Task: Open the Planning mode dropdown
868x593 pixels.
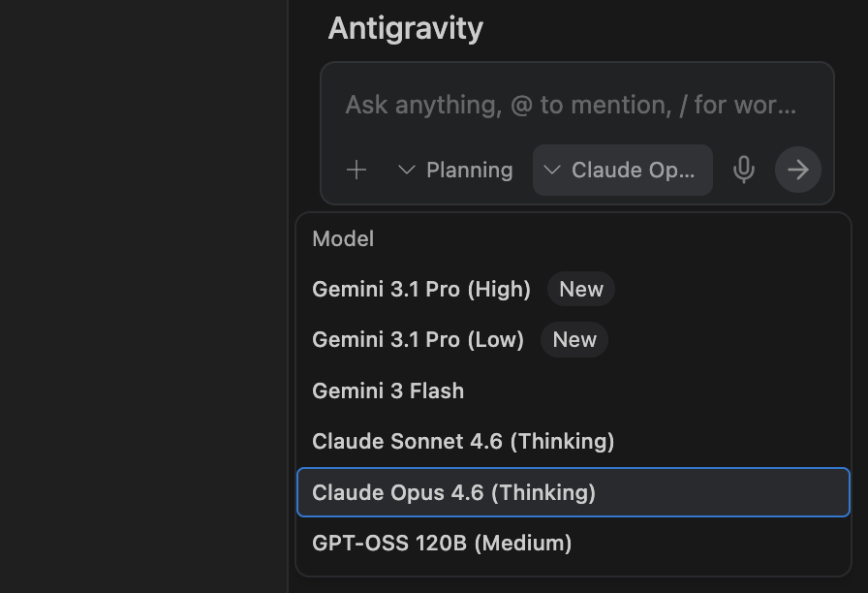Action: coord(456,171)
